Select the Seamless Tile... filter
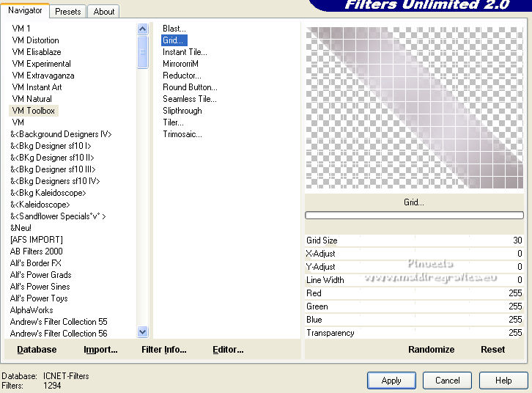Screen dimensions: 532x393 pyautogui.click(x=189, y=99)
